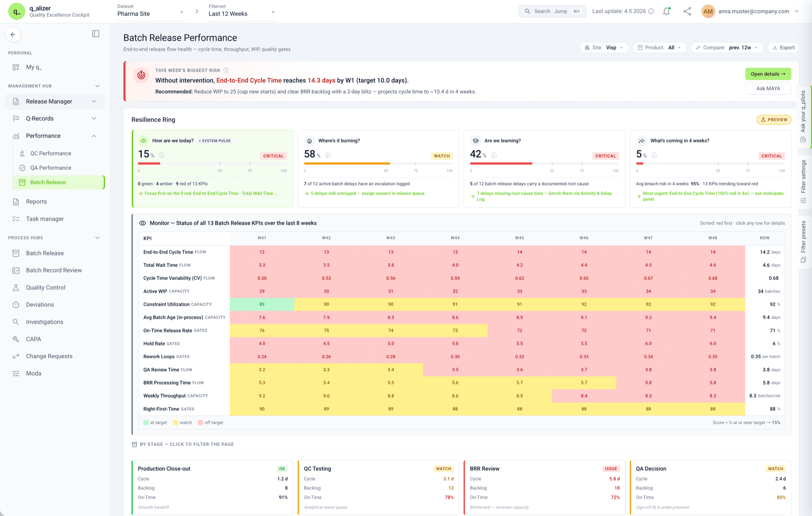Click 7 delays missing root-cause data link

(x=544, y=196)
